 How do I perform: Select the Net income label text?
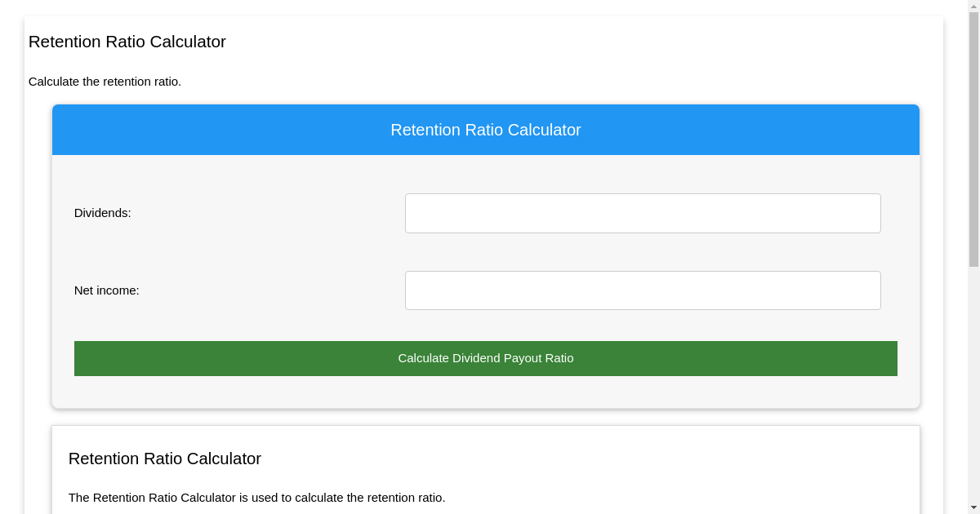tap(106, 290)
